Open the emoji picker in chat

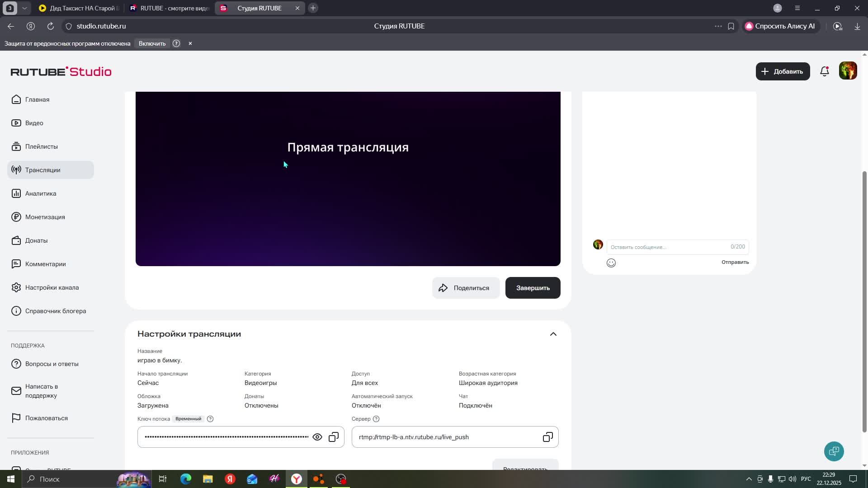click(611, 263)
